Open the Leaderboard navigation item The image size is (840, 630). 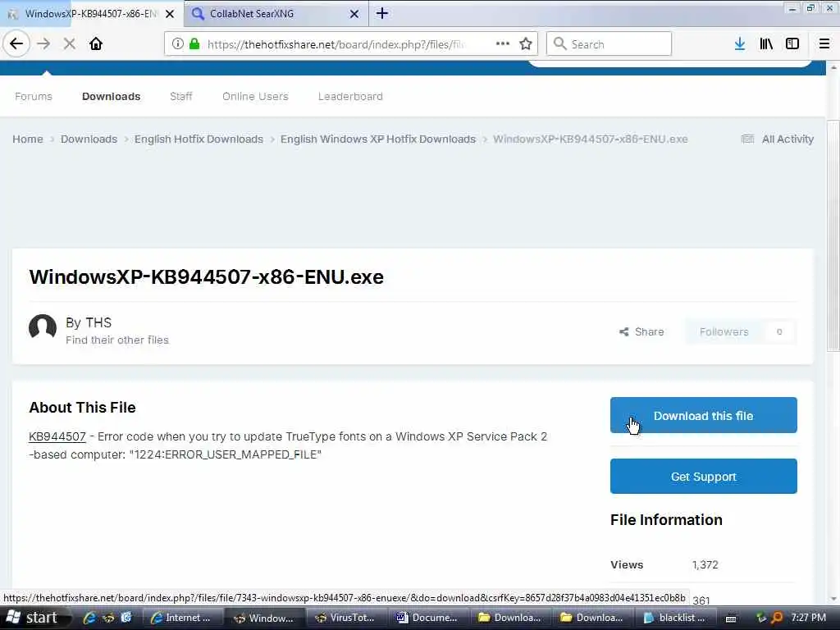click(350, 97)
